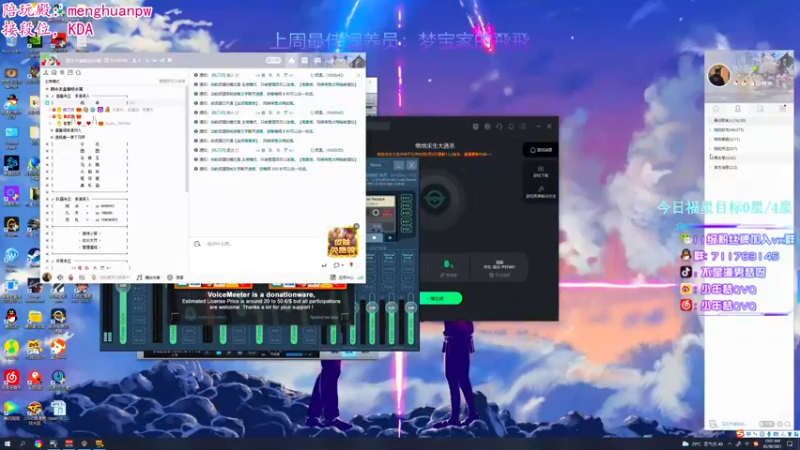The height and width of the screenshot is (450, 800).
Task: Click the 录音 record icon in YY bottom bar
Action: (x=170, y=277)
